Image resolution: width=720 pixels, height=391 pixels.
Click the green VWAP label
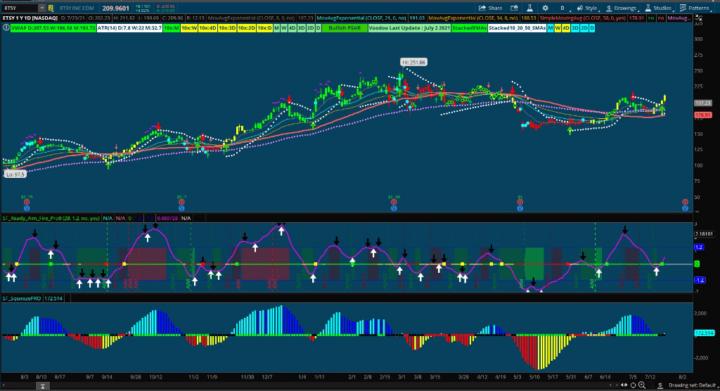(x=53, y=28)
